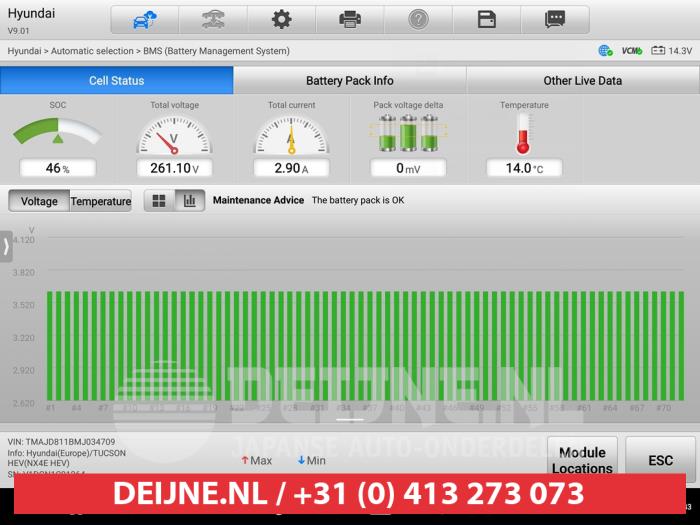This screenshot has width=700, height=525.
Task: Expand the left side panel arrow
Action: [6, 246]
